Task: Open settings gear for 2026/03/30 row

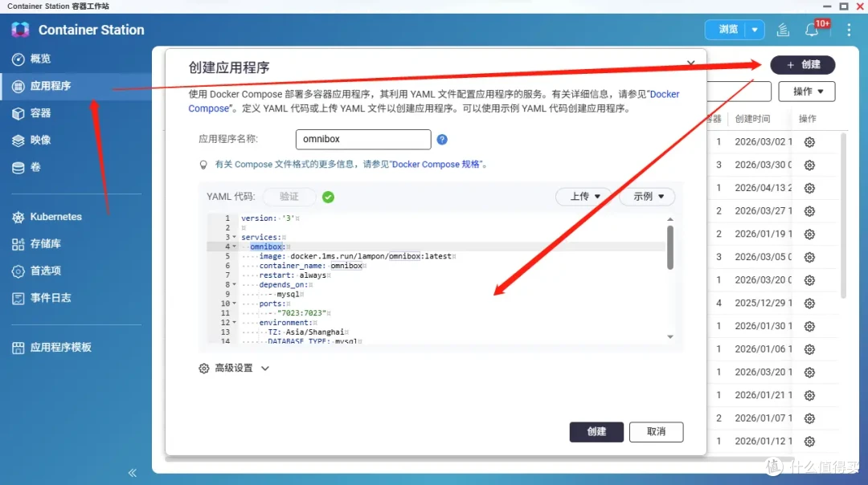Action: pyautogui.click(x=809, y=165)
